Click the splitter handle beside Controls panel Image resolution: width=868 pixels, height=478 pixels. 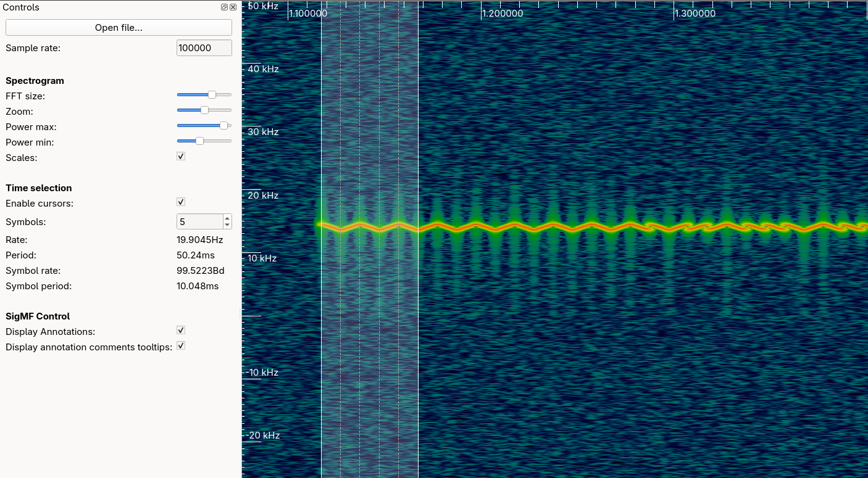point(240,313)
